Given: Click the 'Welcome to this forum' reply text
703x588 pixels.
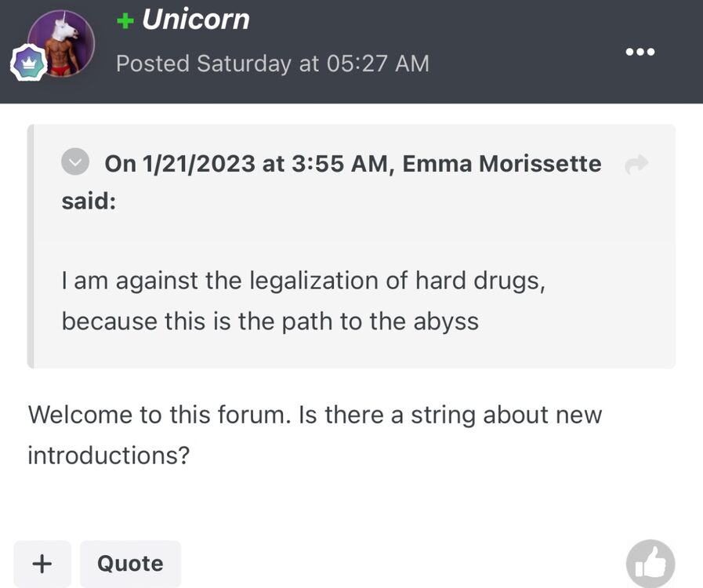Looking at the screenshot, I should coord(157,414).
